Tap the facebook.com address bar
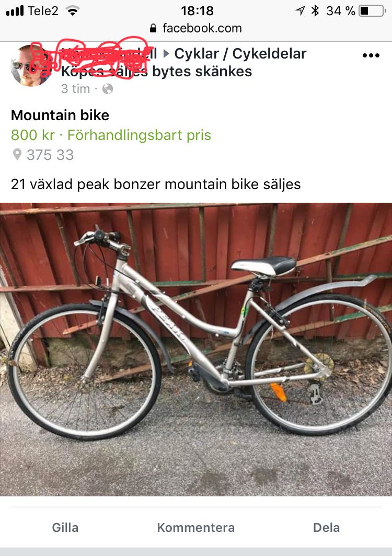Image resolution: width=392 pixels, height=558 pixels. (x=196, y=28)
